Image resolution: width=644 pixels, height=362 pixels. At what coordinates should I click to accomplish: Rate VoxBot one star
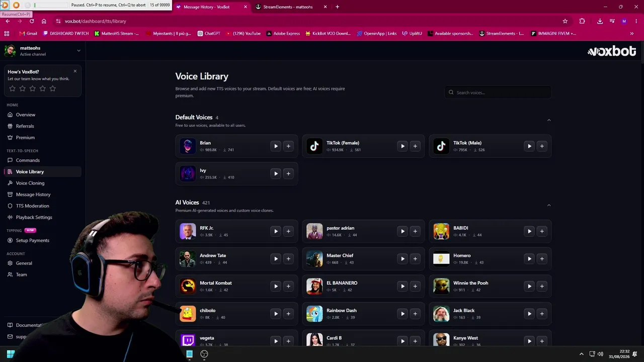[x=13, y=88]
